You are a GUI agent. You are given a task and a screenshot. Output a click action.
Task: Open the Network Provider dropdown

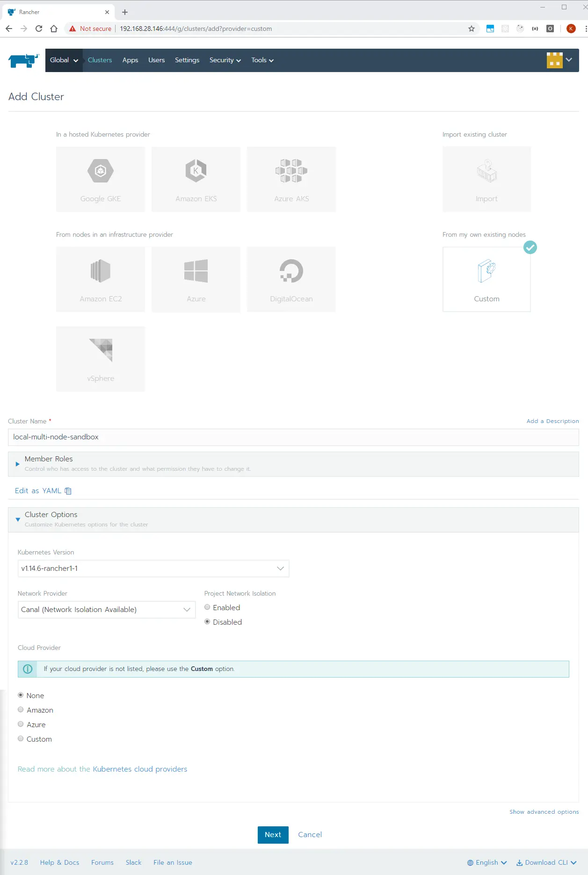pyautogui.click(x=107, y=610)
